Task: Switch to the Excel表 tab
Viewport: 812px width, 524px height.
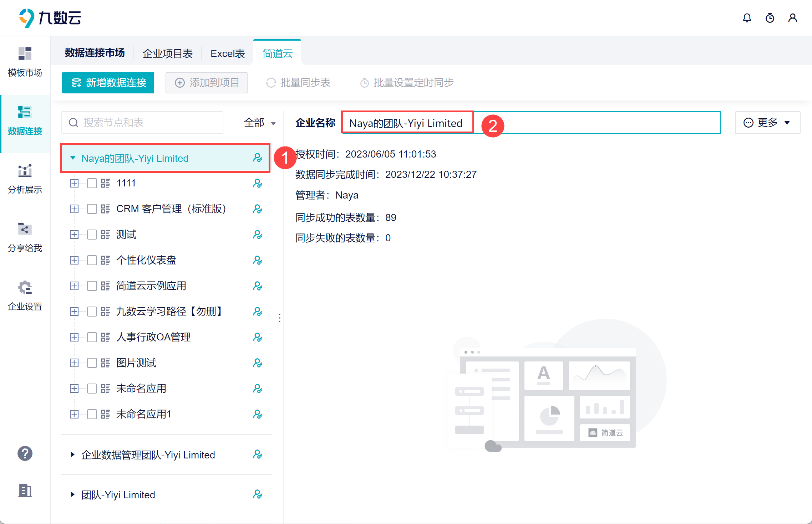Action: tap(228, 53)
